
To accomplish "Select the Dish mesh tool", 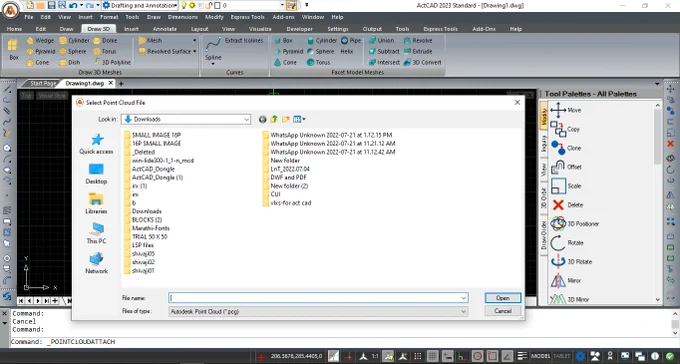I will point(70,62).
